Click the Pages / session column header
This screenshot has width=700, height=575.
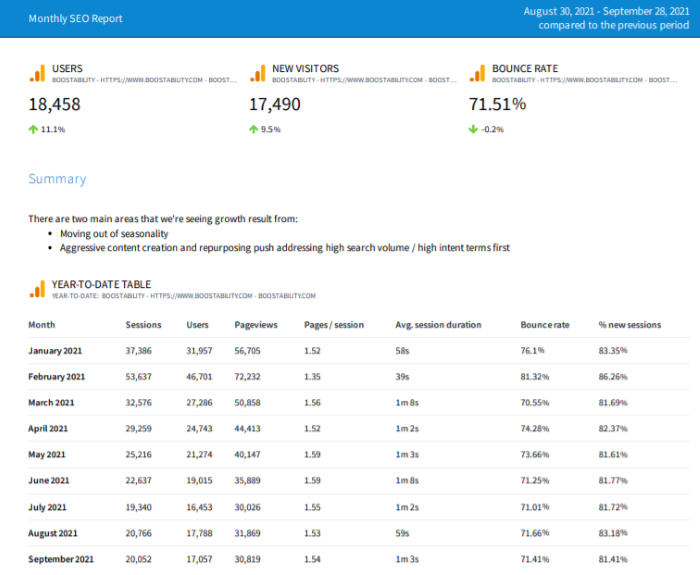(x=334, y=325)
